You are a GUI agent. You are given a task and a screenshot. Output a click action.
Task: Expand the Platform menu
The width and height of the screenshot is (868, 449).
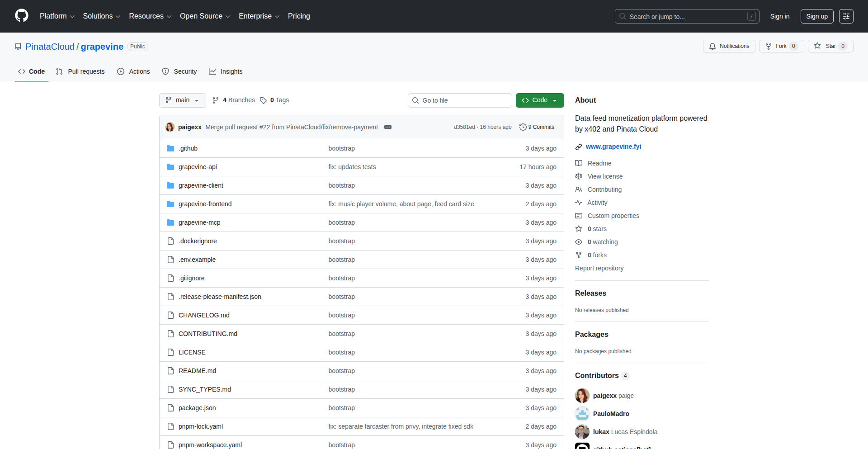click(57, 16)
